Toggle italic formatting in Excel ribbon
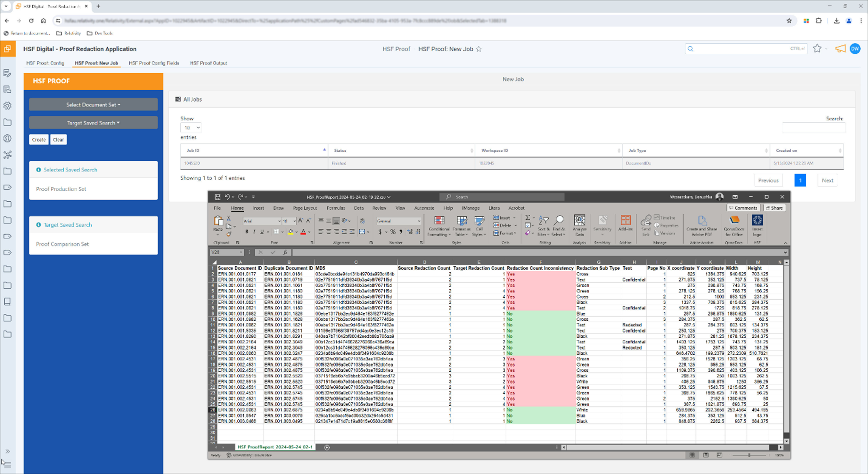The height and width of the screenshot is (474, 868). [x=254, y=232]
